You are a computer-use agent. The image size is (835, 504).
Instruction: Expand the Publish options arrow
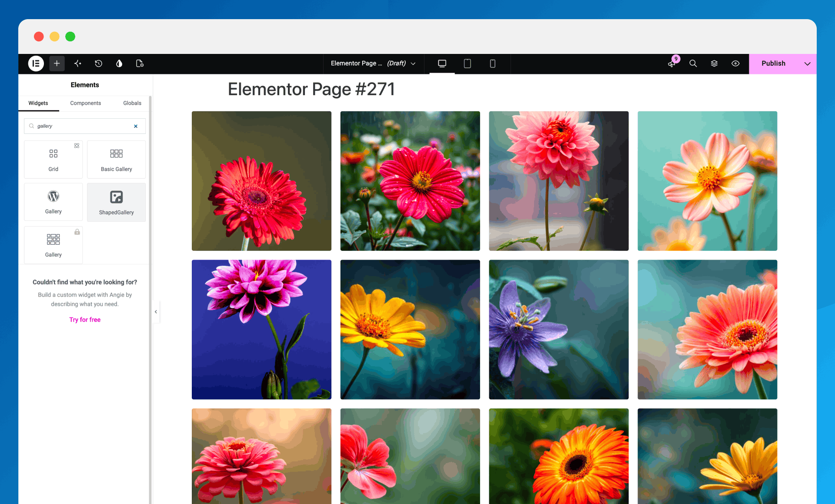808,63
